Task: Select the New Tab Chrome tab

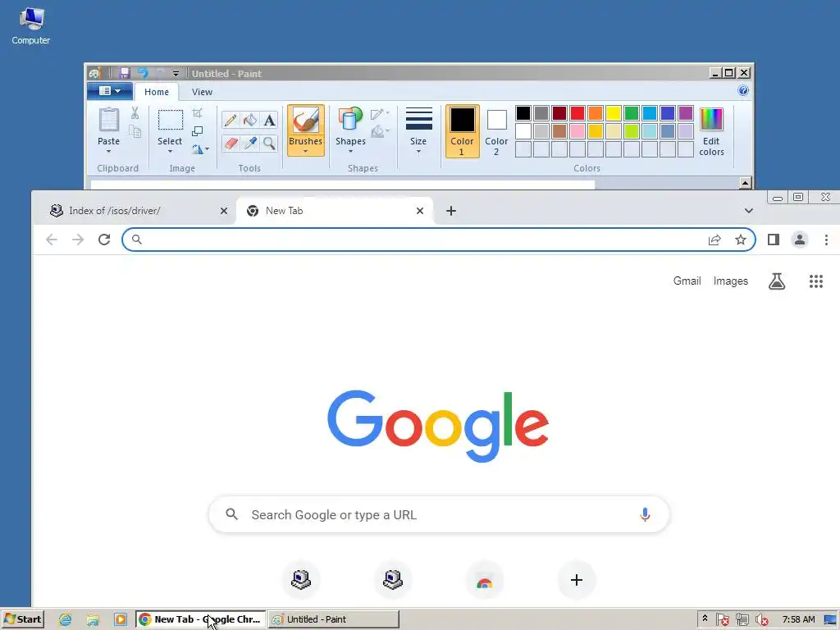Action: pyautogui.click(x=334, y=211)
